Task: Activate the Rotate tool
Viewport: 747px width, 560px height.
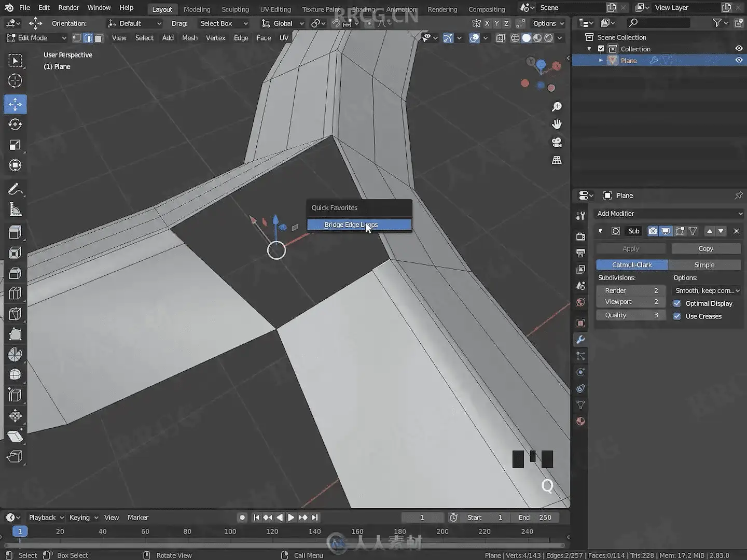Action: [15, 124]
